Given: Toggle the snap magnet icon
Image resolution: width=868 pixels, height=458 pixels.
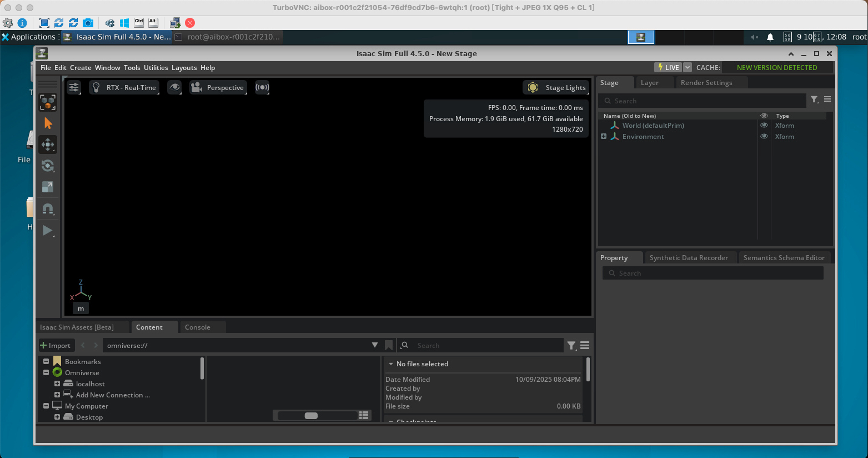Looking at the screenshot, I should [48, 209].
